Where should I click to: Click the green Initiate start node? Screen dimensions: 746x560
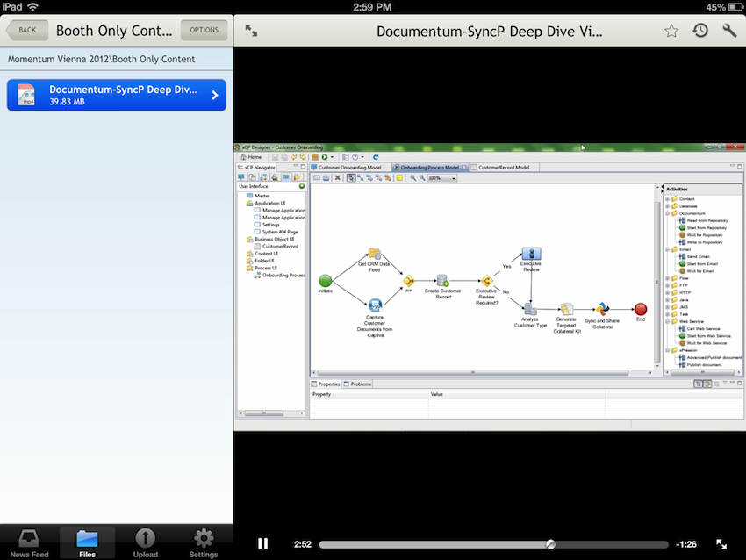(x=326, y=281)
